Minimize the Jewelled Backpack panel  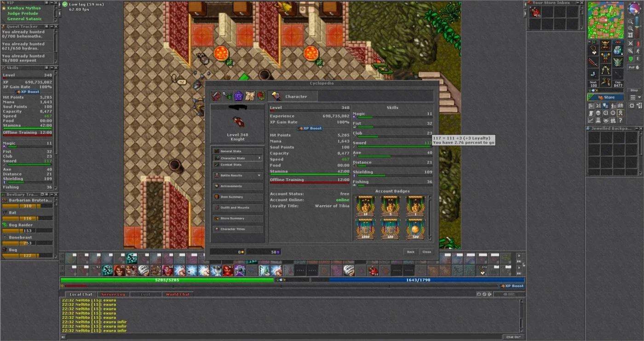point(637,128)
